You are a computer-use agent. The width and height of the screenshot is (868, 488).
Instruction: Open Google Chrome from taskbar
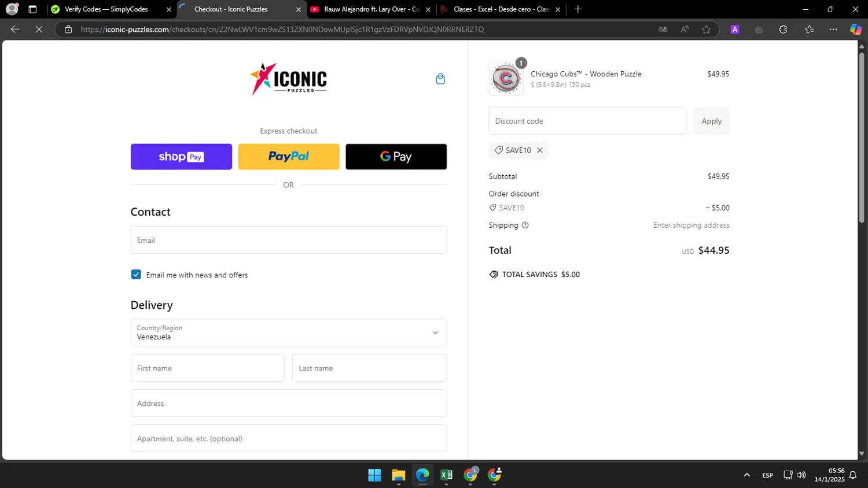[470, 475]
